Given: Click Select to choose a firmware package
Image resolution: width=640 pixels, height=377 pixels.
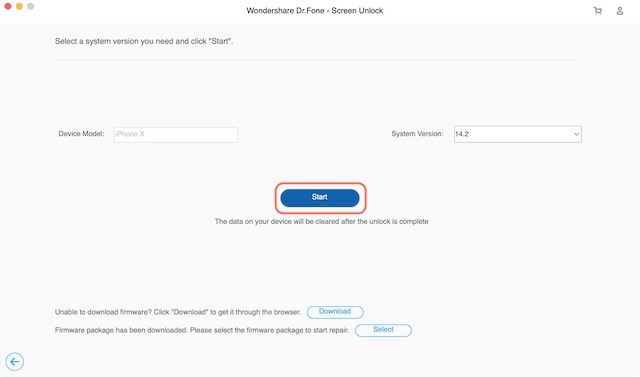Looking at the screenshot, I should coord(383,330).
